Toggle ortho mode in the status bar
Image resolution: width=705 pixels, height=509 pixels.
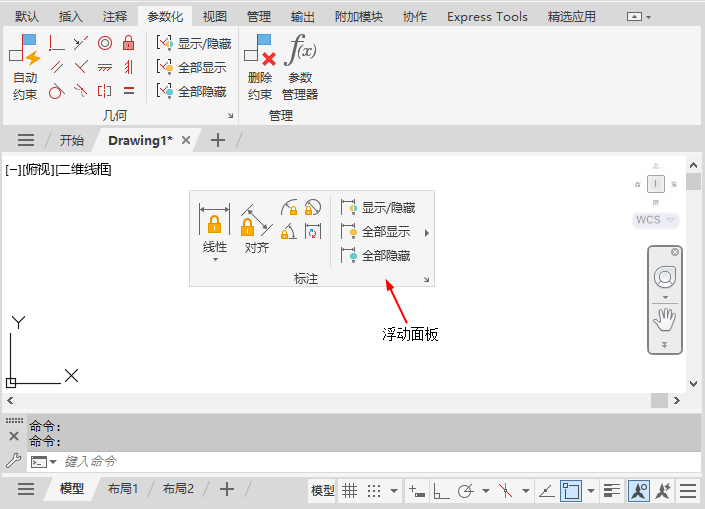(x=441, y=490)
